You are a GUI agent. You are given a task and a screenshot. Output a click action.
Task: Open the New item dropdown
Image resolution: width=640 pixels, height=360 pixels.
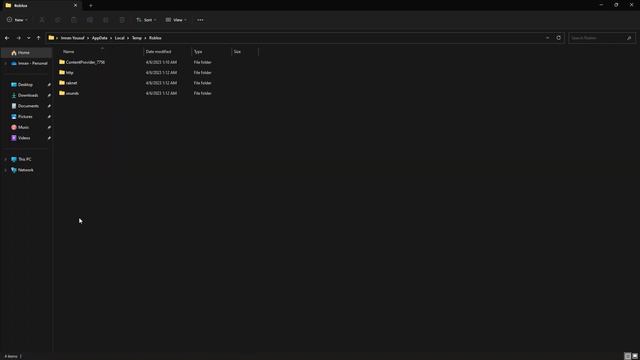(x=17, y=20)
